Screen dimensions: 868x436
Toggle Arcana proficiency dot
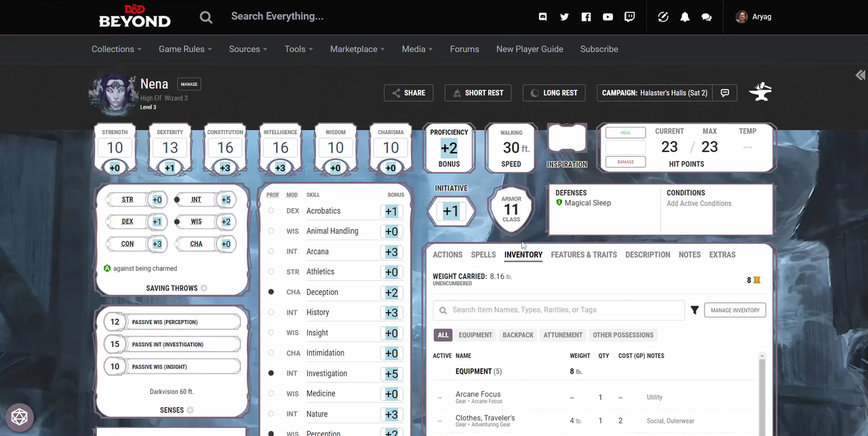271,252
